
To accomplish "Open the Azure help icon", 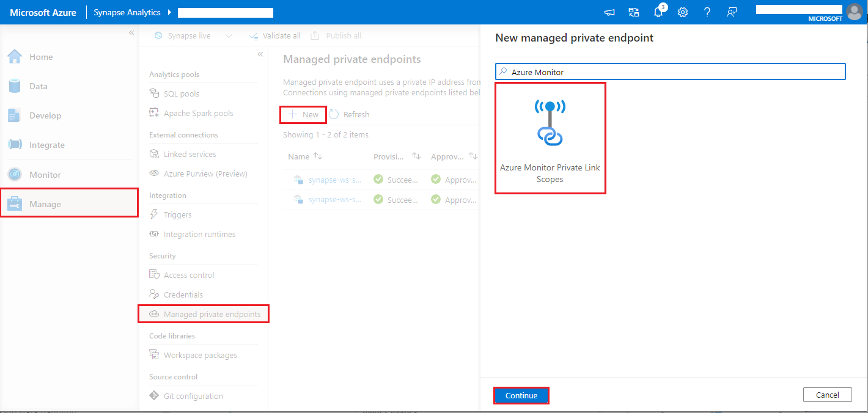I will click(707, 12).
